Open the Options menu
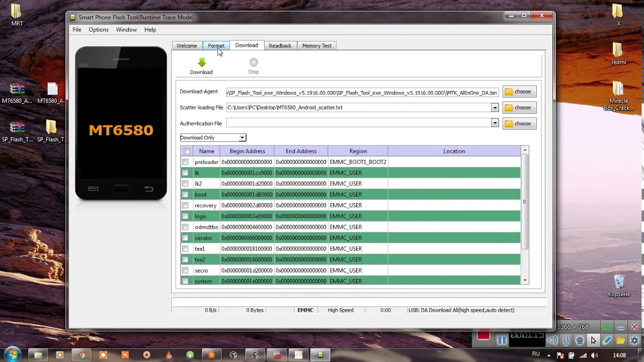This screenshot has height=362, width=644. coord(99,30)
